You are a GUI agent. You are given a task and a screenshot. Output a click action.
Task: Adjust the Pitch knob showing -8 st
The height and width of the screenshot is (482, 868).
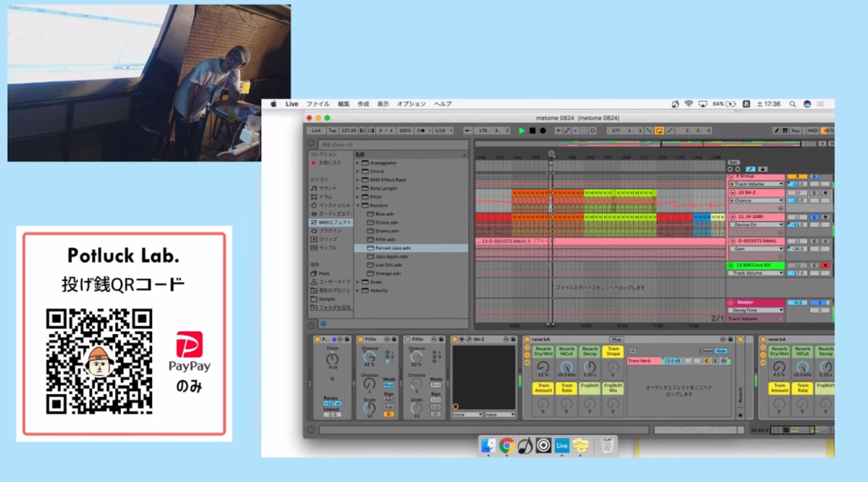[x=332, y=359]
